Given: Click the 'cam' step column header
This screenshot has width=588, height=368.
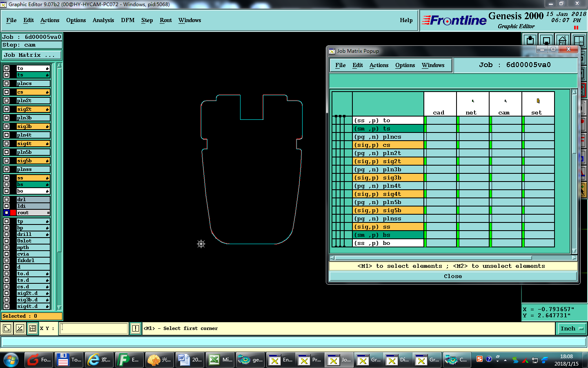Looking at the screenshot, I should (x=506, y=104).
